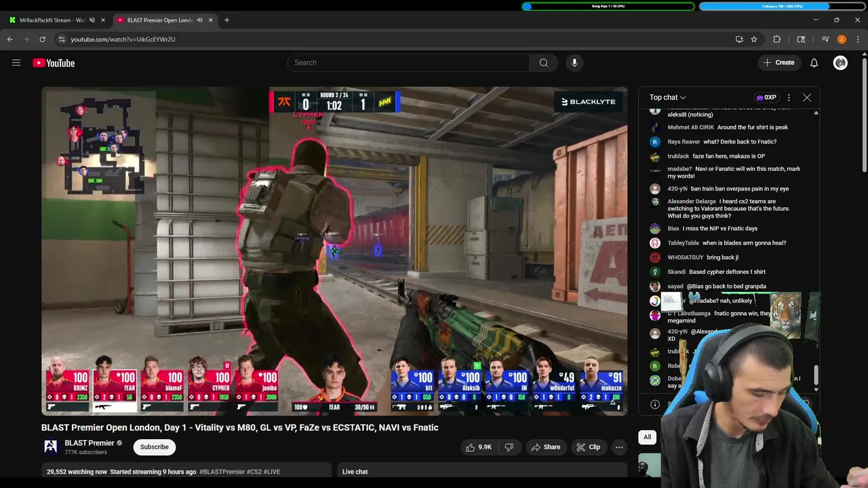Subscribe to BLAST Premier

pyautogui.click(x=155, y=447)
